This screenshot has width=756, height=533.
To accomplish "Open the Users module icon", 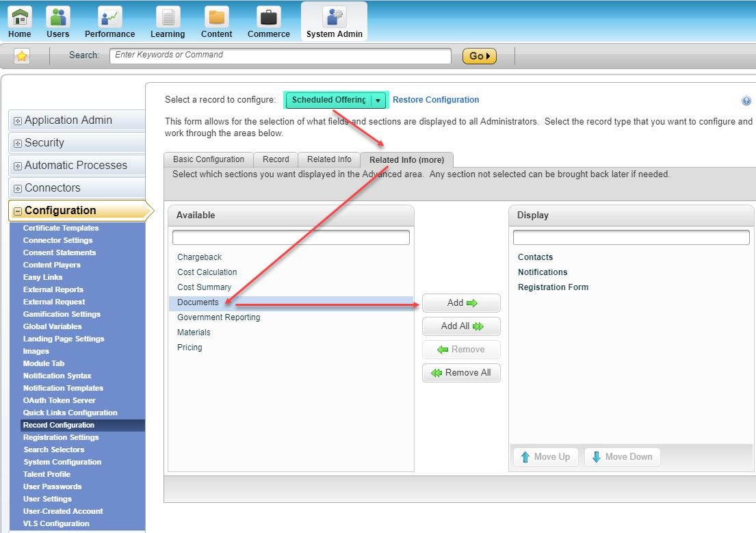I will [58, 17].
